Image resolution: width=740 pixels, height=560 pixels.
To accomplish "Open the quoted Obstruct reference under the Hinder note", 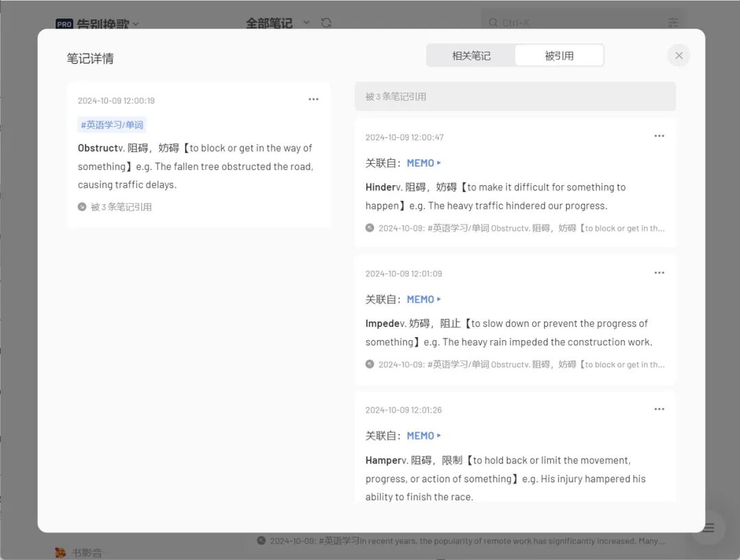I will 521,228.
